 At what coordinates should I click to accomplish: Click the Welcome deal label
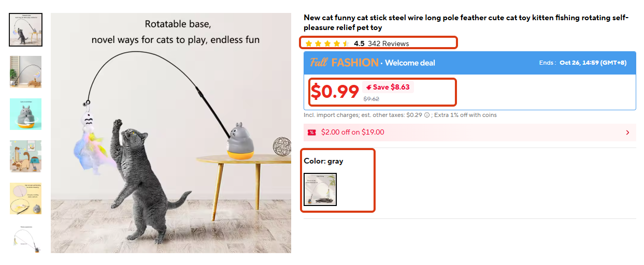tap(410, 63)
